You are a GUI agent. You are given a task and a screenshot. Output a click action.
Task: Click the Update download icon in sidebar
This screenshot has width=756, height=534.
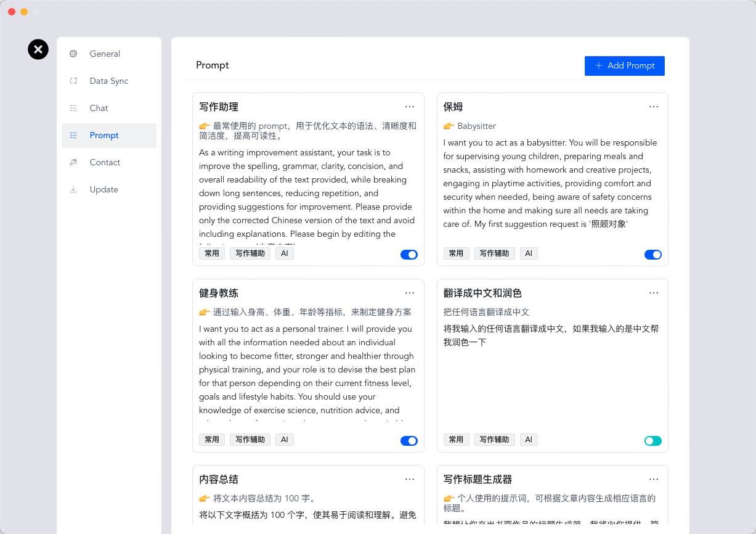coord(73,189)
